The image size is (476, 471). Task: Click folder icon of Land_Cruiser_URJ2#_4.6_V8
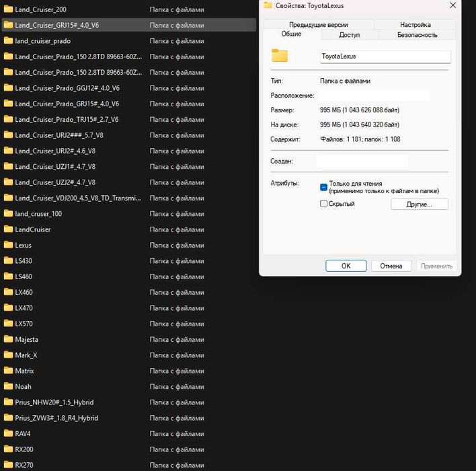tap(8, 151)
